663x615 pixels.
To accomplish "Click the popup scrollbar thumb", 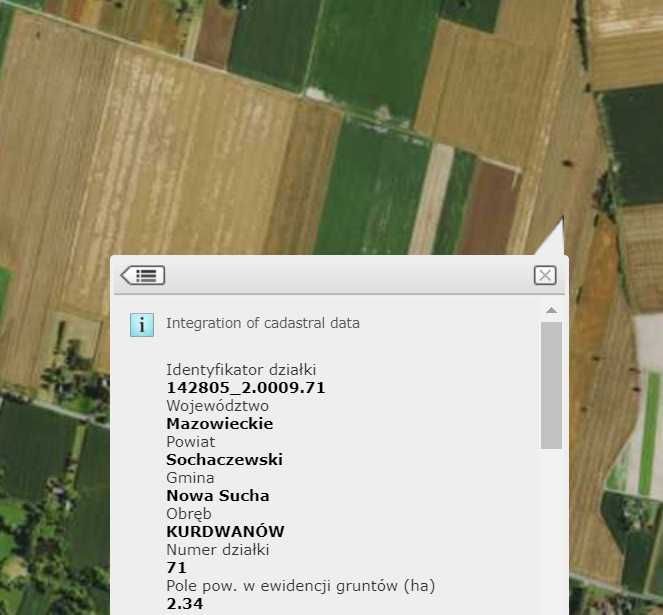I will coord(551,385).
